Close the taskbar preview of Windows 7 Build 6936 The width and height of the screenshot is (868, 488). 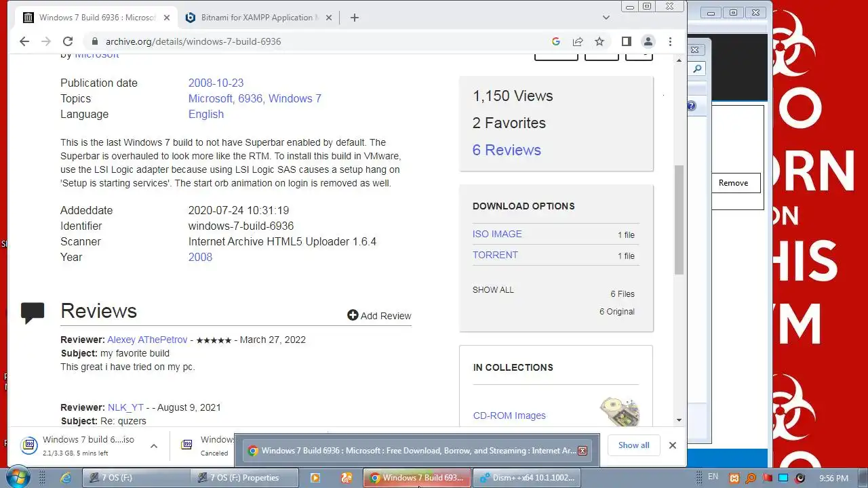(582, 451)
